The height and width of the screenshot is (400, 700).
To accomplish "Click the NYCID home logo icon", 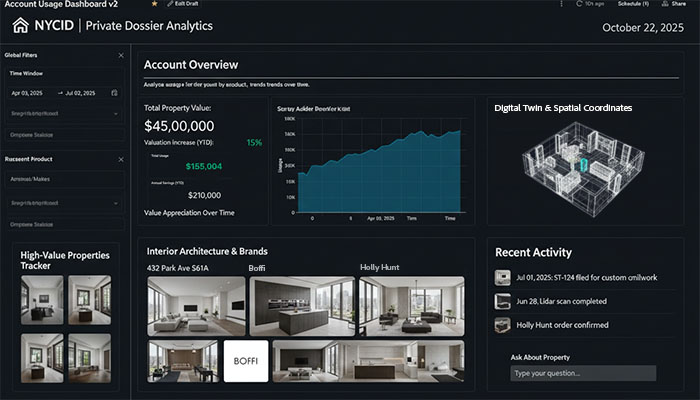I will [x=20, y=26].
